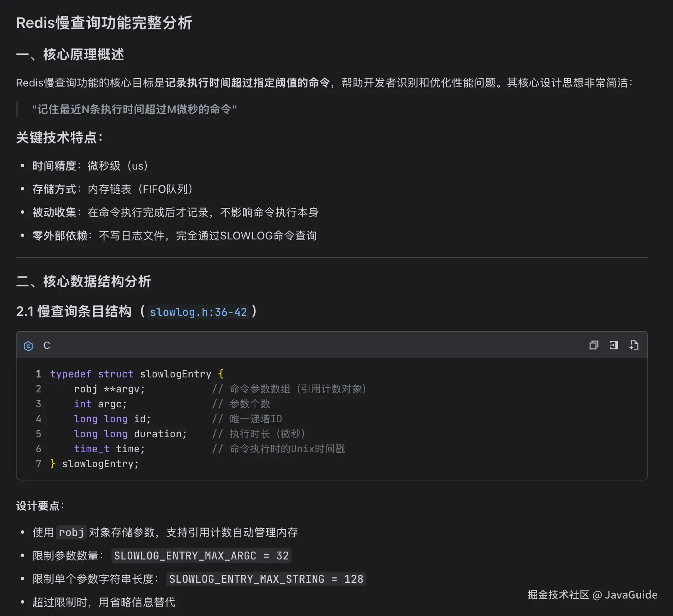This screenshot has height=616, width=673.
Task: Click the bullet '存储方式: 内存链表 (FIFO队列)'
Action: (x=113, y=189)
